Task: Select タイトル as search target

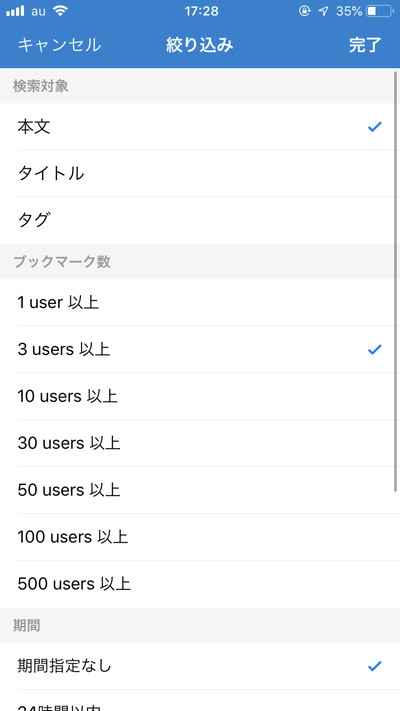Action: pos(200,174)
